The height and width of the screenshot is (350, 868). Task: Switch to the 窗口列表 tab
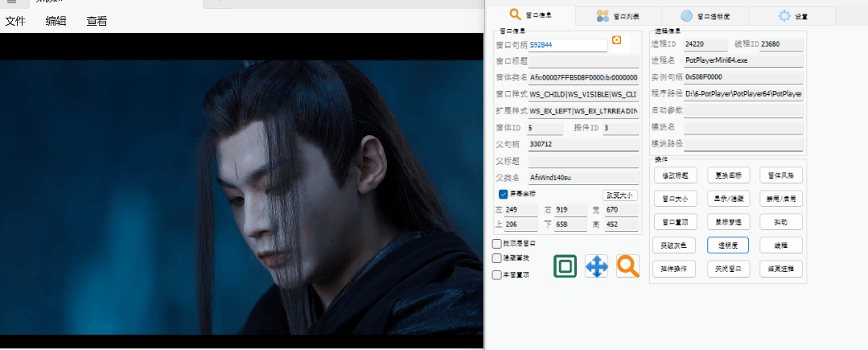click(618, 17)
